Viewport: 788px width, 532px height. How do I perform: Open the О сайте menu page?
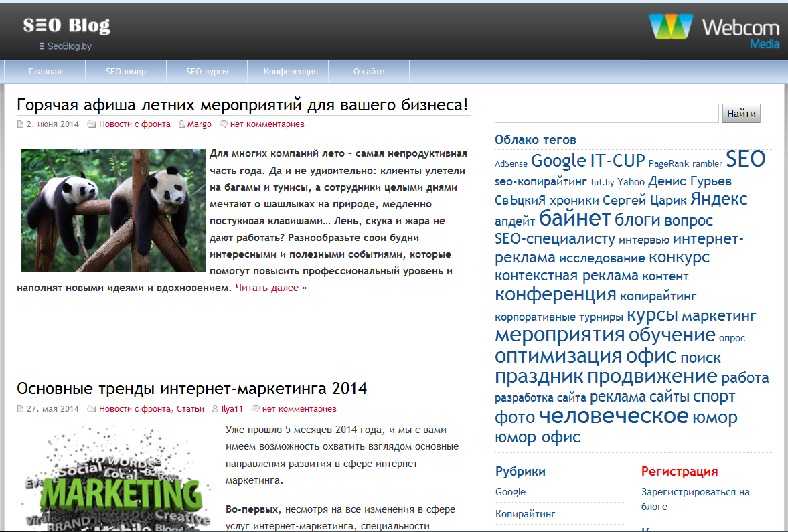[368, 72]
